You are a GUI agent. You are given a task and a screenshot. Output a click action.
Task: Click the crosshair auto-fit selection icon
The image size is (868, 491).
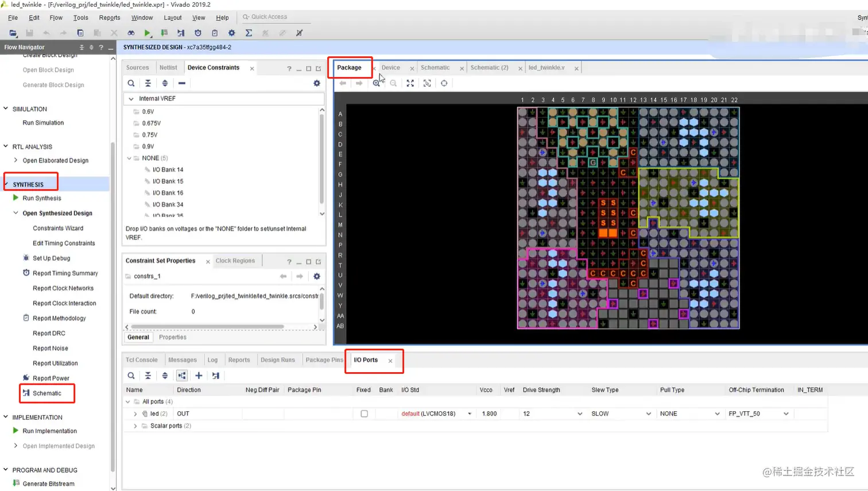click(444, 83)
